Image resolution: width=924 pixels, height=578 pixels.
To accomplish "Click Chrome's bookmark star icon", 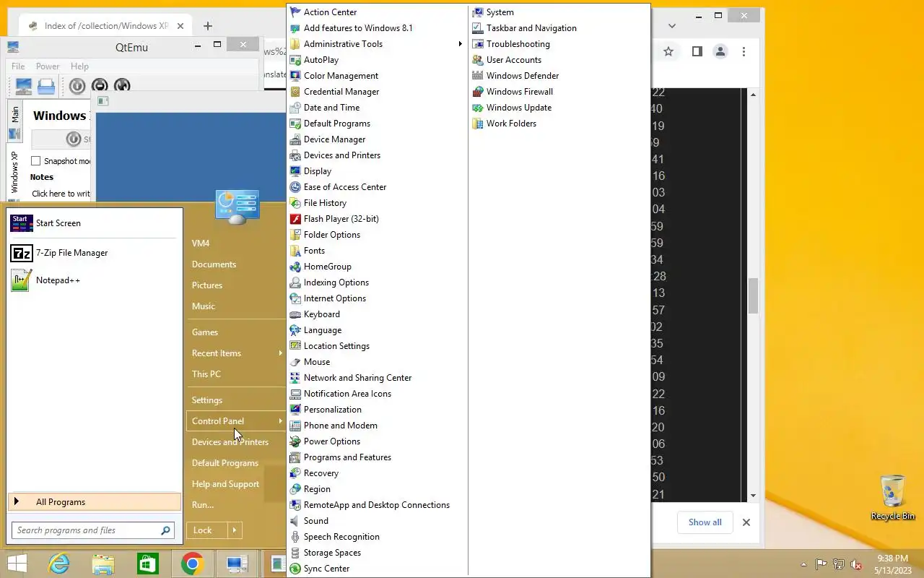I will point(668,51).
